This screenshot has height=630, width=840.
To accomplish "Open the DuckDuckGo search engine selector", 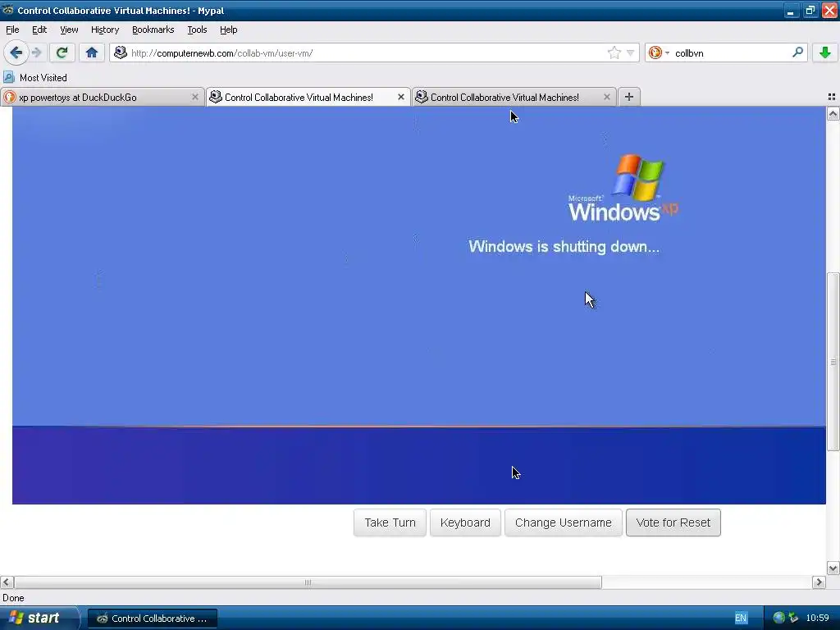I will pyautogui.click(x=659, y=52).
